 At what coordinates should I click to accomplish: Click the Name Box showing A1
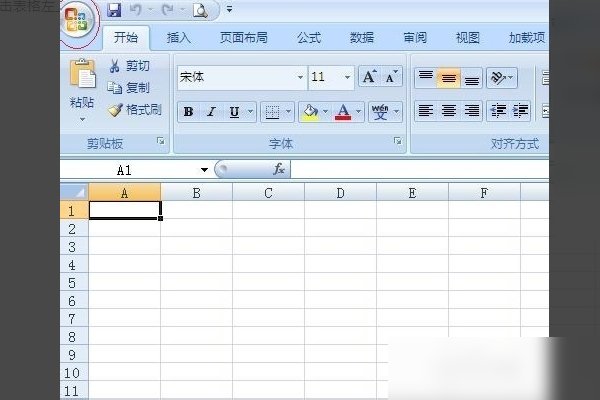click(x=130, y=170)
